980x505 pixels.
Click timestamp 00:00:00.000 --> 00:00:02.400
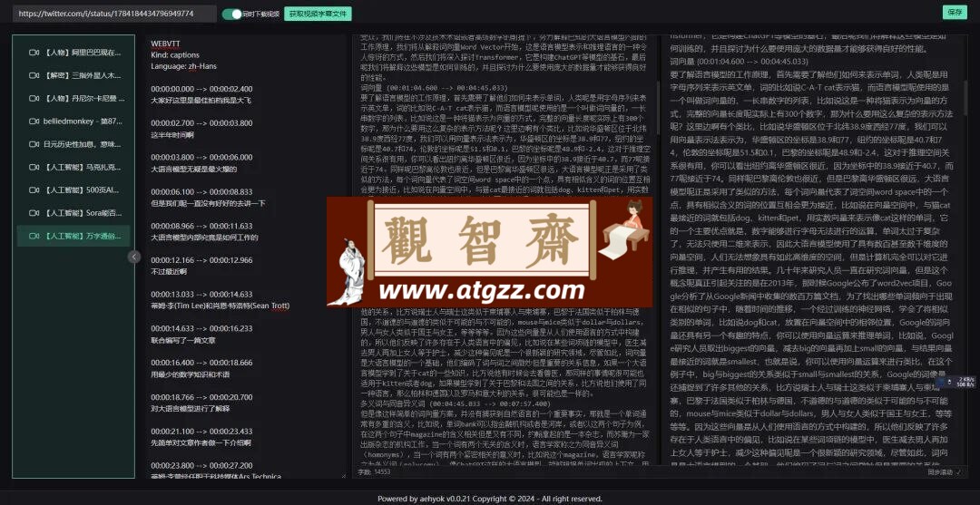pyautogui.click(x=201, y=89)
